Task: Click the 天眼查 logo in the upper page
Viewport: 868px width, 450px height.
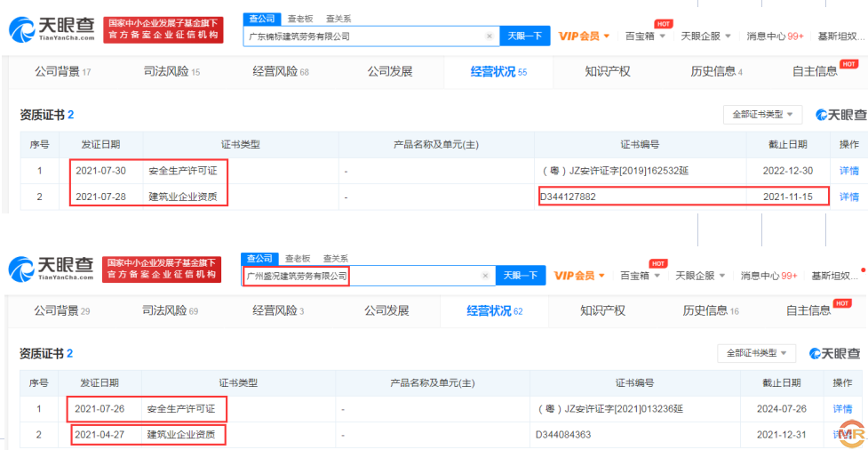Action: click(52, 28)
